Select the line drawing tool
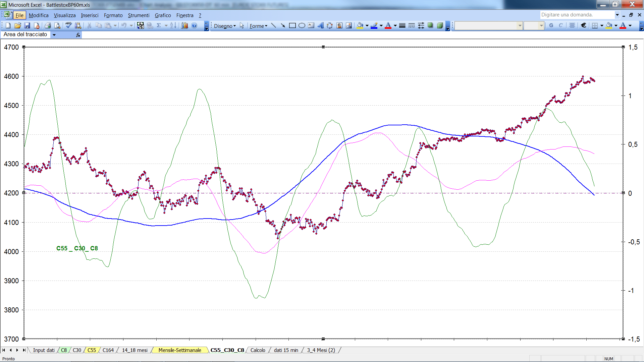The image size is (644, 362). tap(273, 25)
